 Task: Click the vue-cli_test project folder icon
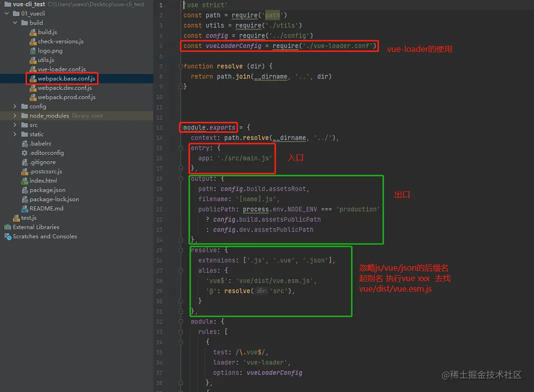click(x=7, y=4)
